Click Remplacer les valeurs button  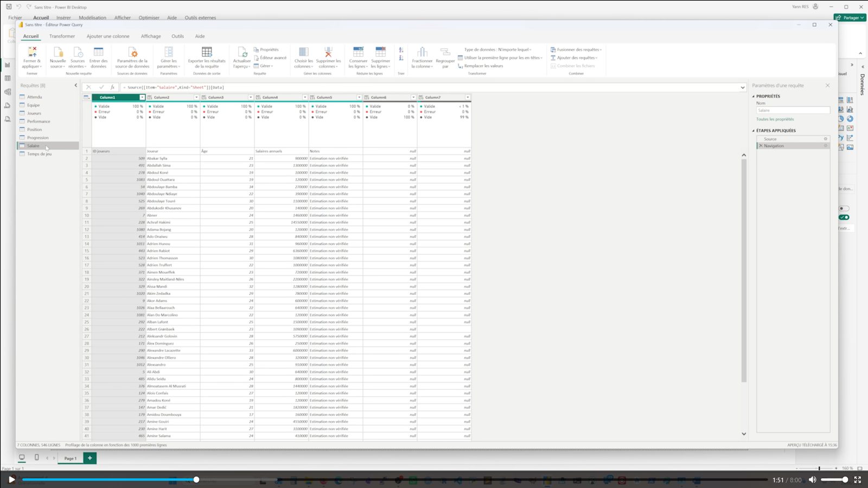[x=480, y=66]
